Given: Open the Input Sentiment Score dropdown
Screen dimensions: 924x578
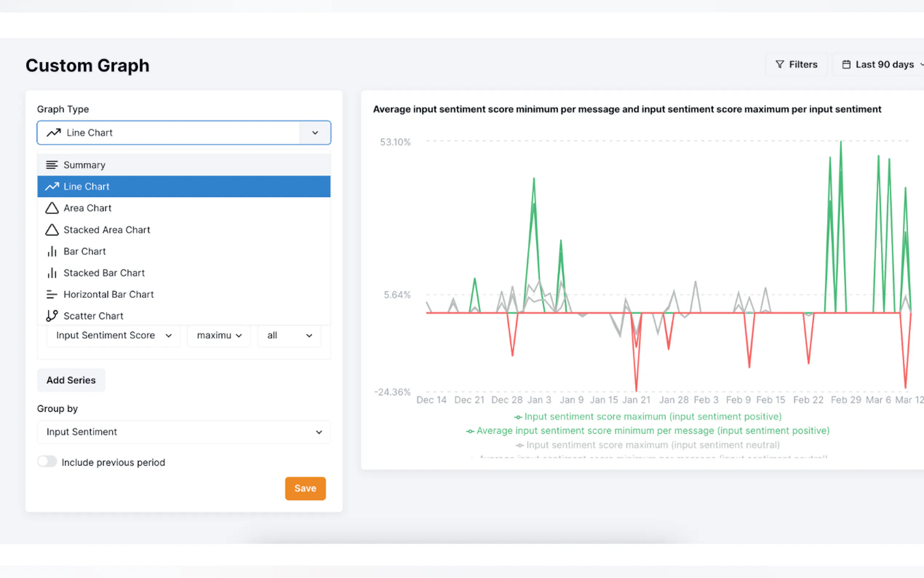Looking at the screenshot, I should (113, 335).
